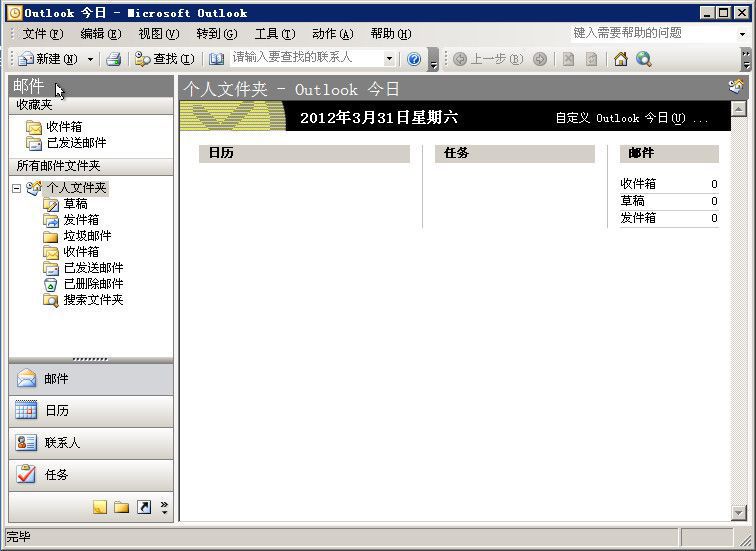Image resolution: width=756 pixels, height=551 pixels.
Task: Open the 帮助(H) menu
Action: (391, 34)
